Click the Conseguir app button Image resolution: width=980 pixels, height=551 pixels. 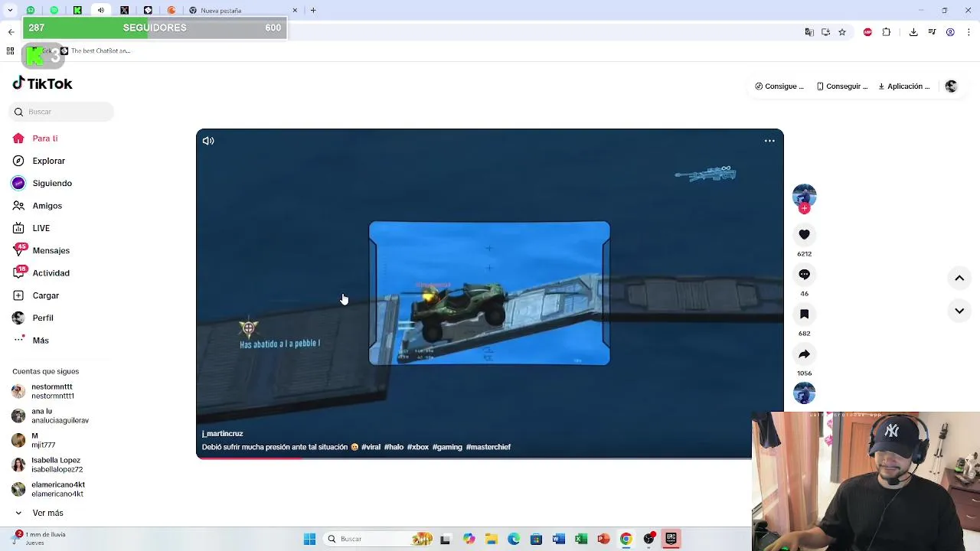click(x=841, y=86)
